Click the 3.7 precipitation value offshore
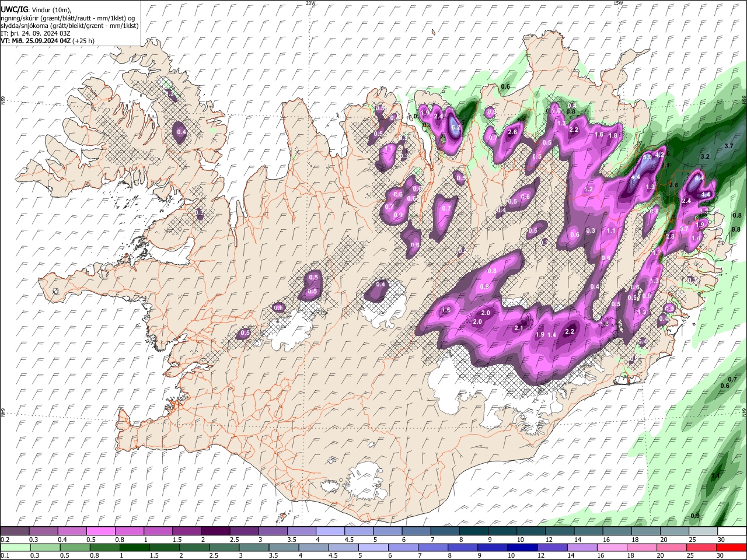Screen dimensions: 747x560 (728, 146)
